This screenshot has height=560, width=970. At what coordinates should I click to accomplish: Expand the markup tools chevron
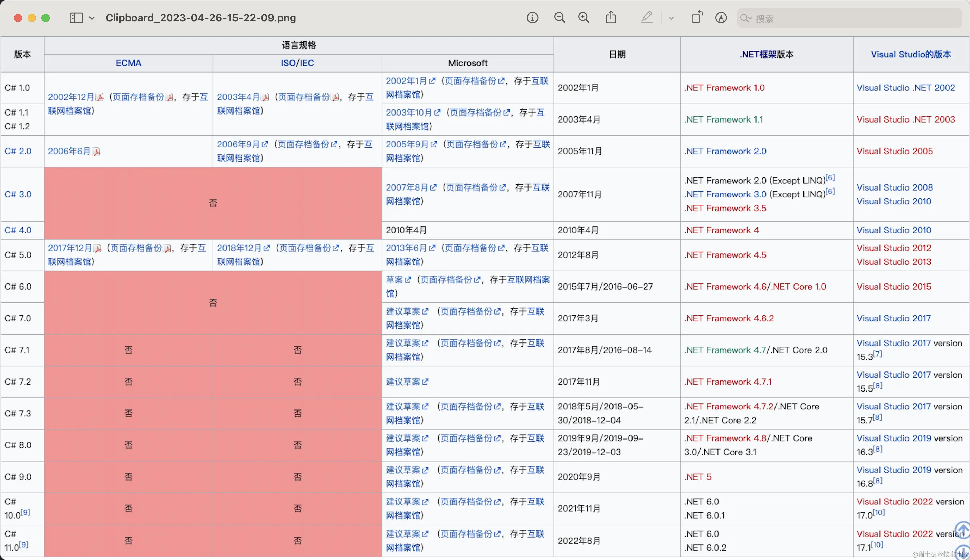[671, 18]
